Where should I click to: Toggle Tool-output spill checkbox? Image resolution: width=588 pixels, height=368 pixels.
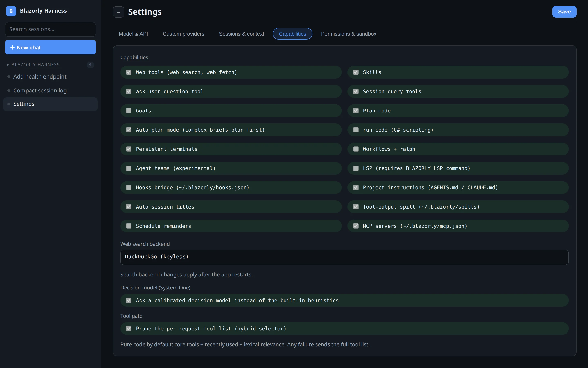coord(356,207)
